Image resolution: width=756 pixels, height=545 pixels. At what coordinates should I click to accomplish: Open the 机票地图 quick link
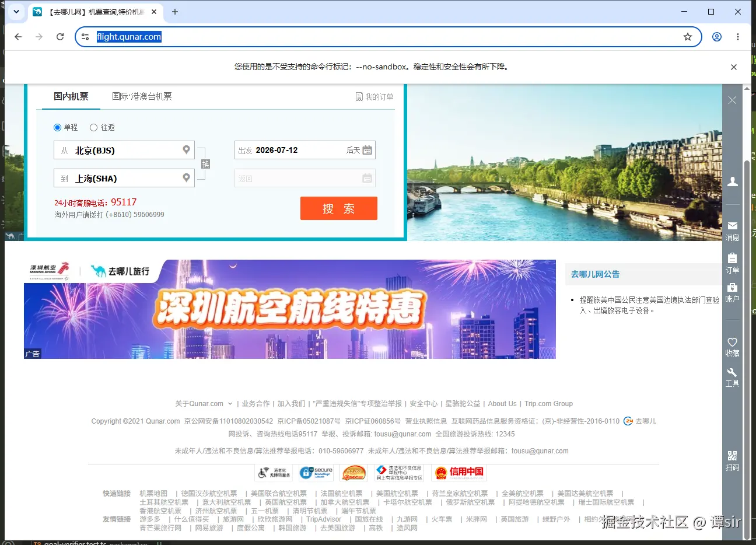coord(153,494)
